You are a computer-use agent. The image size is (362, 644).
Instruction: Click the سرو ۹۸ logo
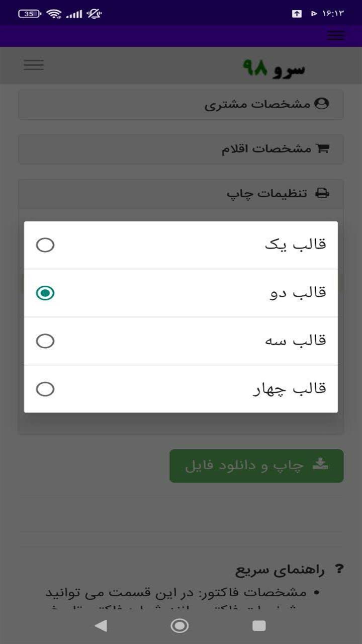pyautogui.click(x=274, y=67)
